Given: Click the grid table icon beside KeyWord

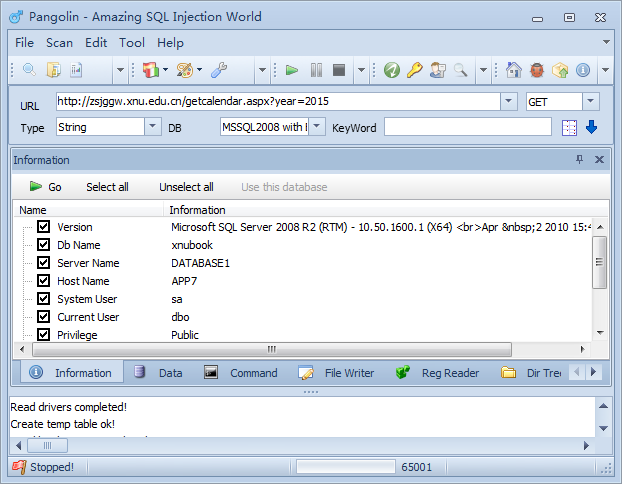Looking at the screenshot, I should tap(569, 128).
